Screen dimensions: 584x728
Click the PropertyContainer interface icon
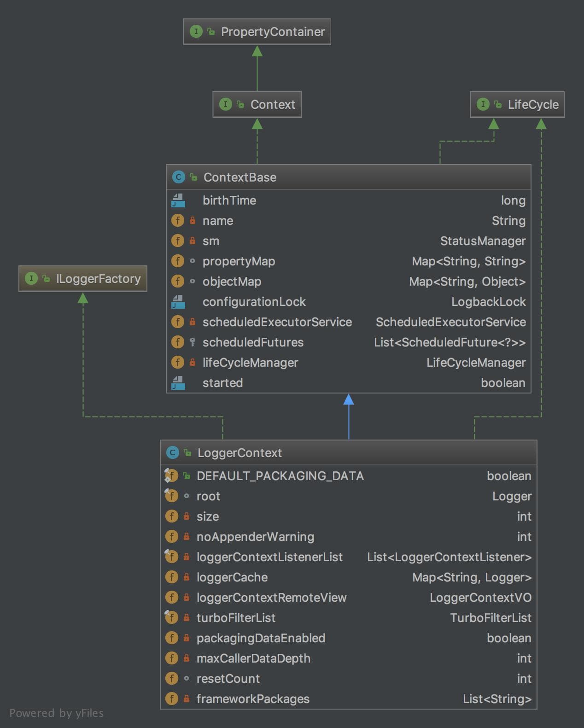tap(196, 32)
